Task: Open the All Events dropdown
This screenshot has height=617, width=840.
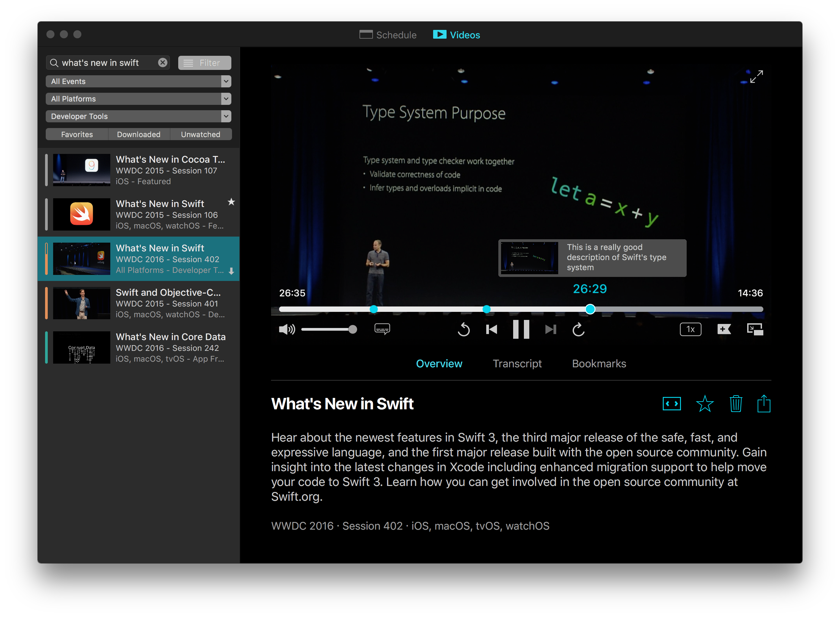Action: click(x=138, y=81)
